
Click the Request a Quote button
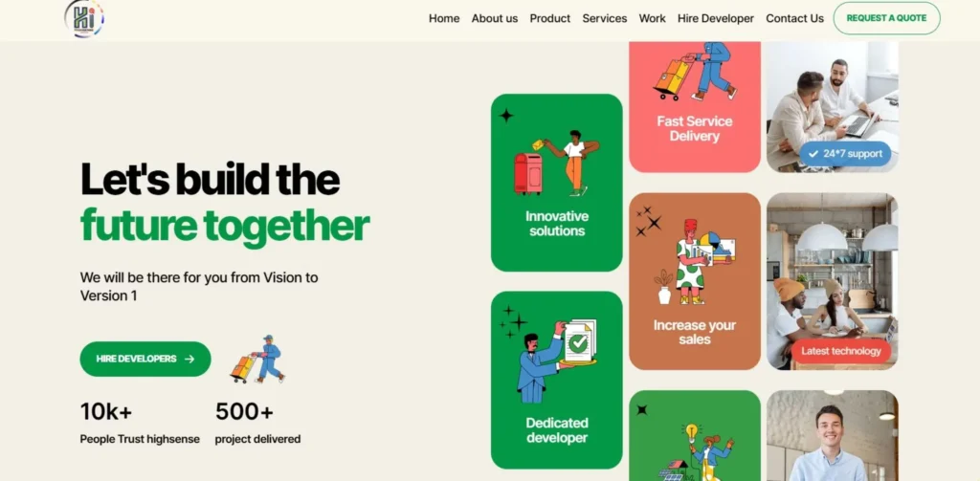886,18
